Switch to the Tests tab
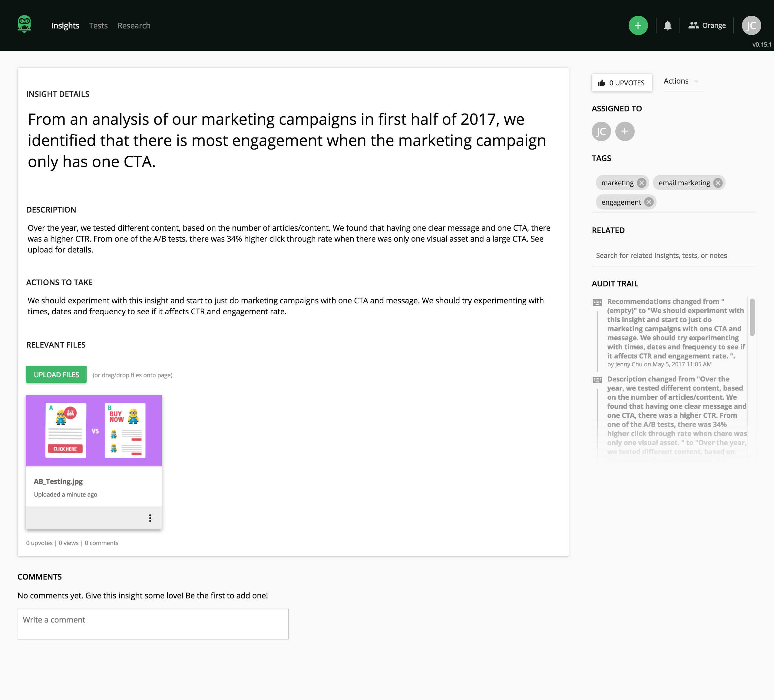This screenshot has height=700, width=774. coord(98,26)
